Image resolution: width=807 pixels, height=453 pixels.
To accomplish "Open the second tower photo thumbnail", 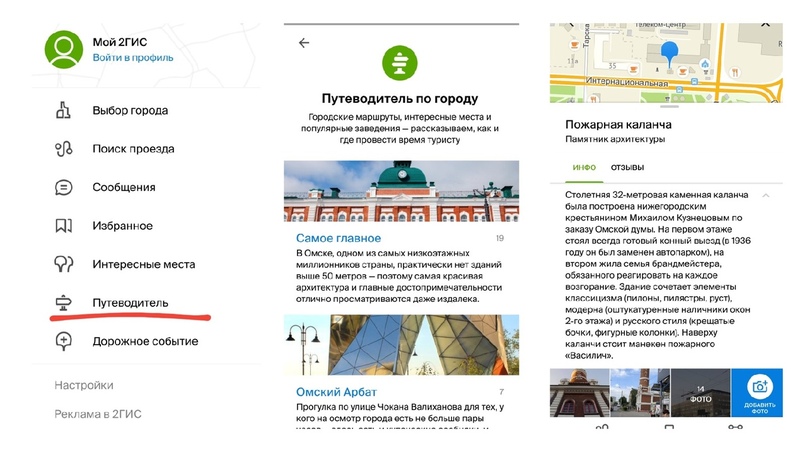I will [x=640, y=392].
